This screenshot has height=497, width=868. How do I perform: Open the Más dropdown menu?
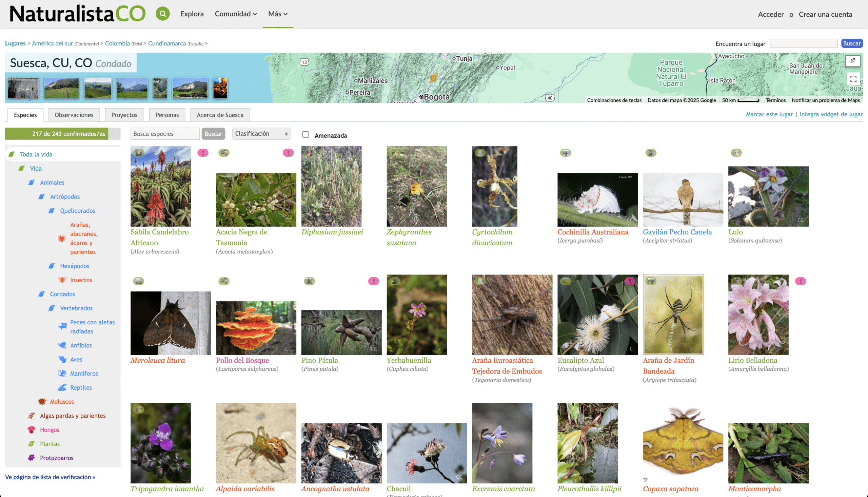278,14
